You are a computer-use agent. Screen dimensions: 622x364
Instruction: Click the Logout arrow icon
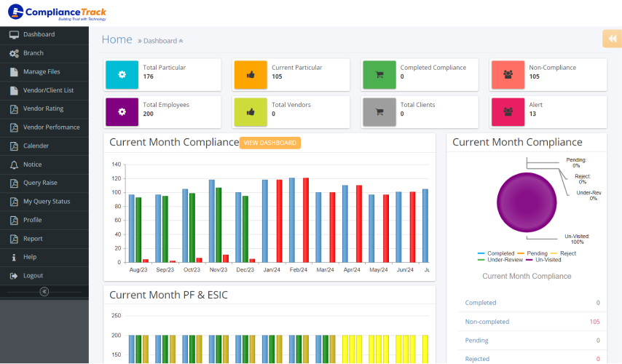click(14, 276)
